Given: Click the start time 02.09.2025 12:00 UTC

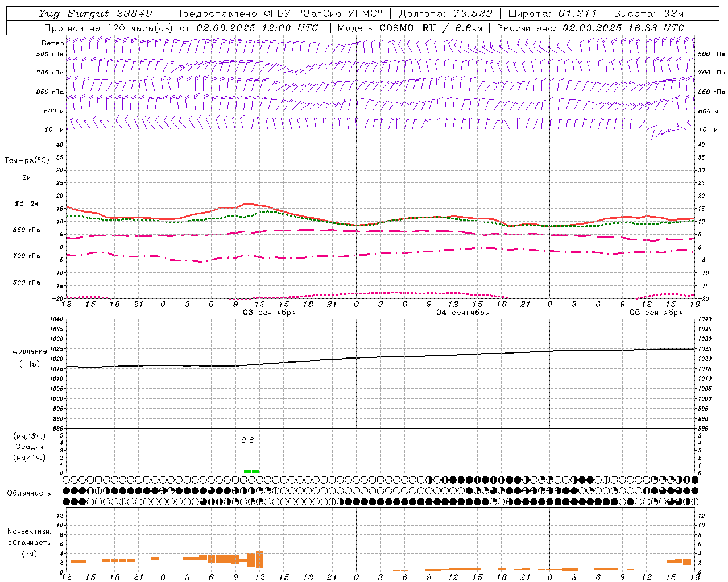Looking at the screenshot, I should click(257, 28).
